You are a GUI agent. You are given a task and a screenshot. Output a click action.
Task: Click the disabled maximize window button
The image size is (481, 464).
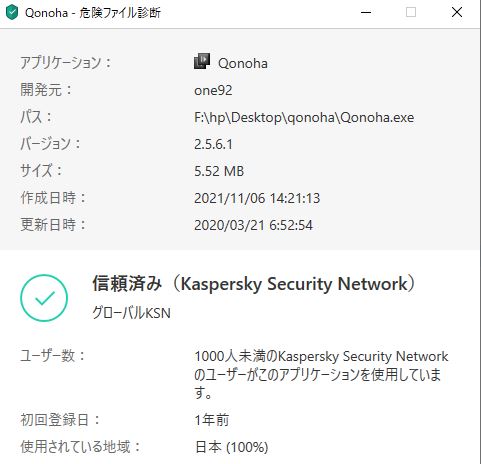411,13
